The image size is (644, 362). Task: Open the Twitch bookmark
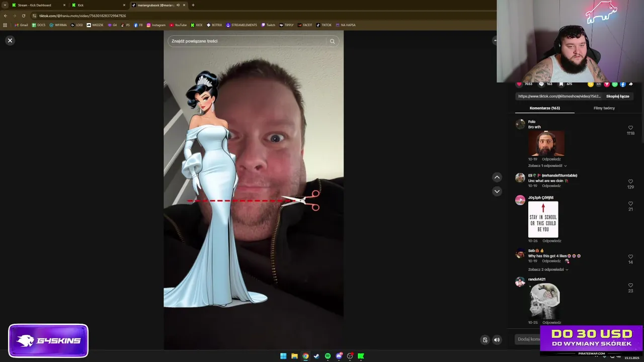(x=268, y=25)
